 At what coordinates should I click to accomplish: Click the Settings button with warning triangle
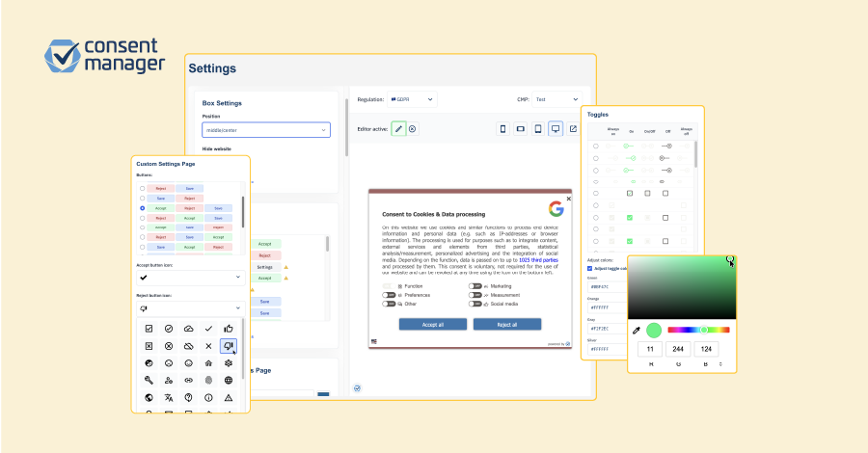[x=264, y=267]
